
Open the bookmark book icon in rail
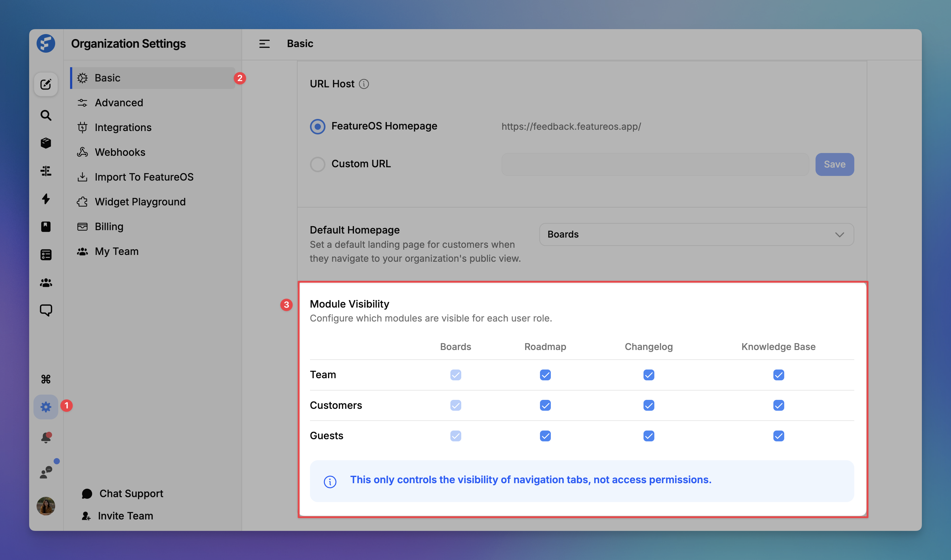pos(46,226)
